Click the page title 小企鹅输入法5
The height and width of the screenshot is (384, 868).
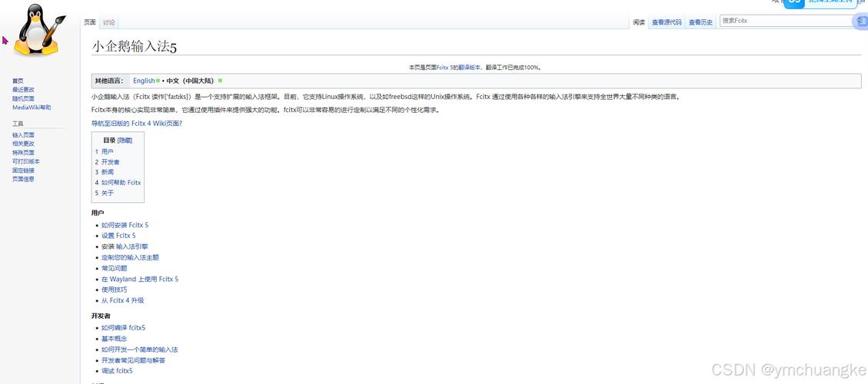(x=134, y=47)
